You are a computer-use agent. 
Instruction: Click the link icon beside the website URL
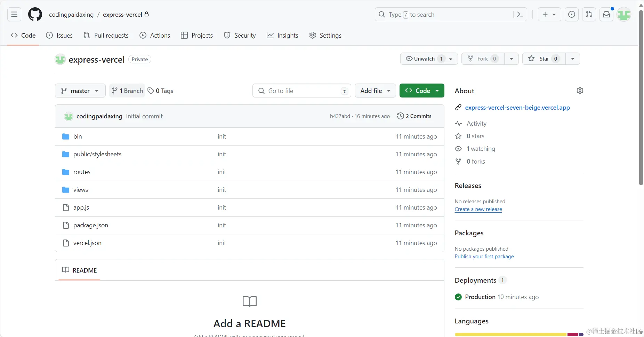[x=458, y=108]
